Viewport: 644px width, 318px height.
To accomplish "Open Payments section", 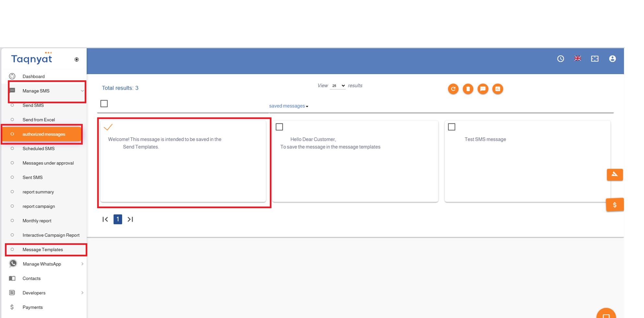I will 32,307.
